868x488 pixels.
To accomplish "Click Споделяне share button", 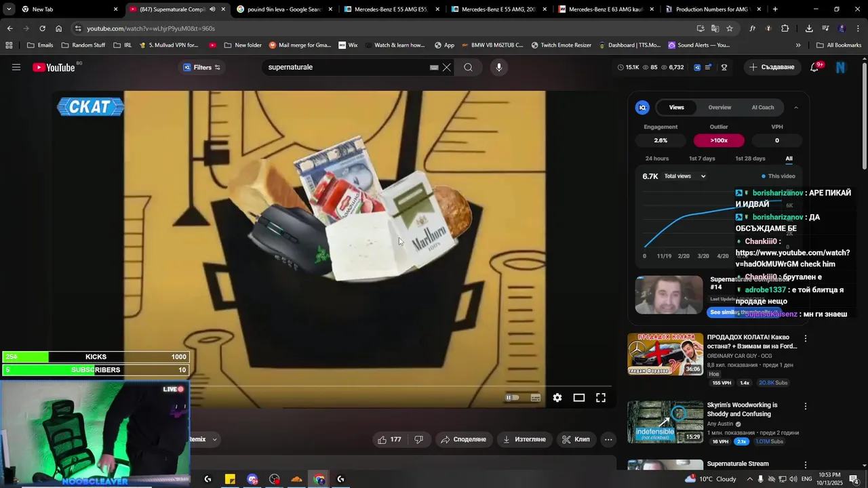I will [464, 439].
